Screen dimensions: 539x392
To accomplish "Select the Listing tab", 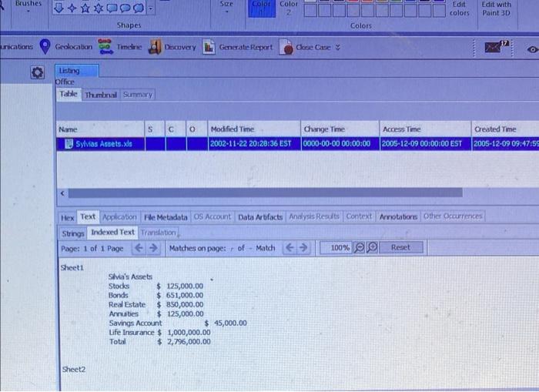I will click(77, 71).
